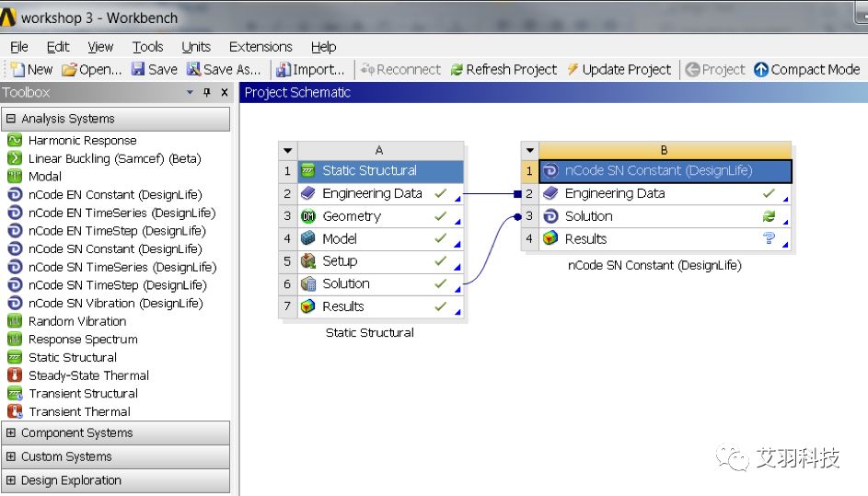Expand the Design Exploration section

[10, 480]
